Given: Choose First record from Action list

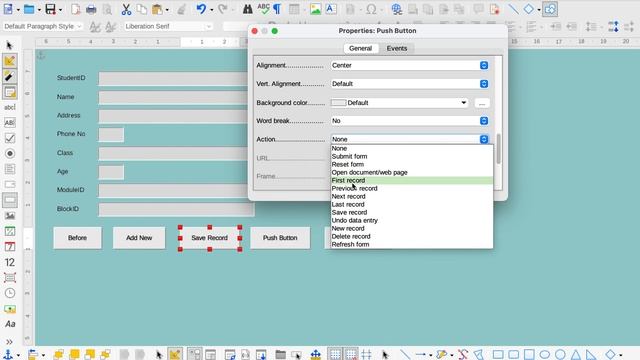Looking at the screenshot, I should 411,180.
